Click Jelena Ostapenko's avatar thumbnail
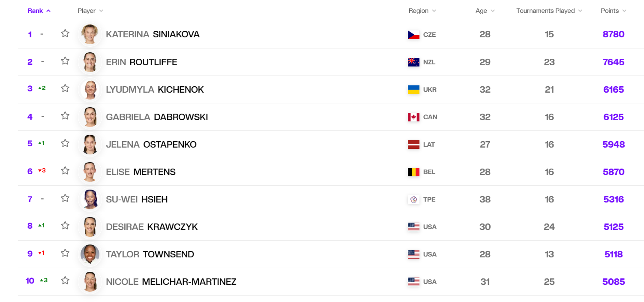 [x=90, y=145]
